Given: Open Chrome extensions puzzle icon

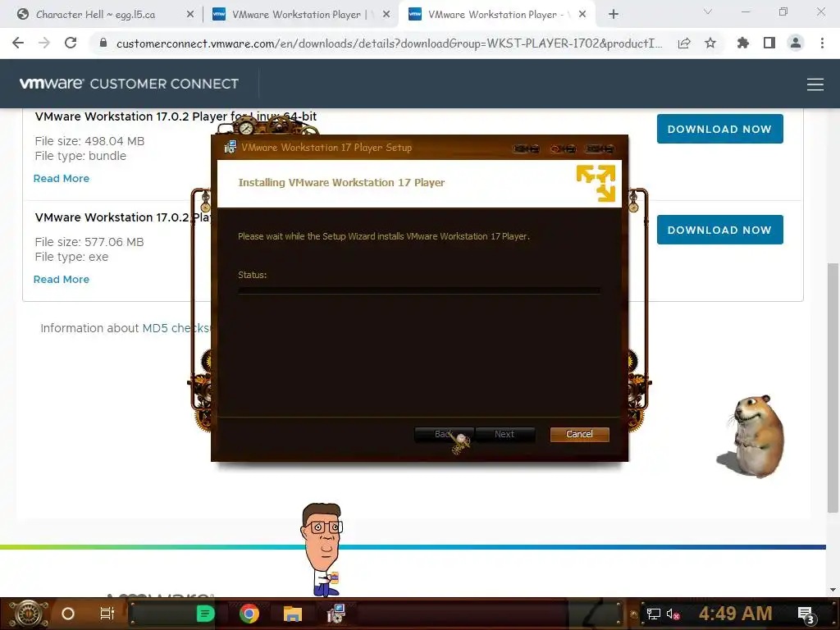Looking at the screenshot, I should [742, 43].
